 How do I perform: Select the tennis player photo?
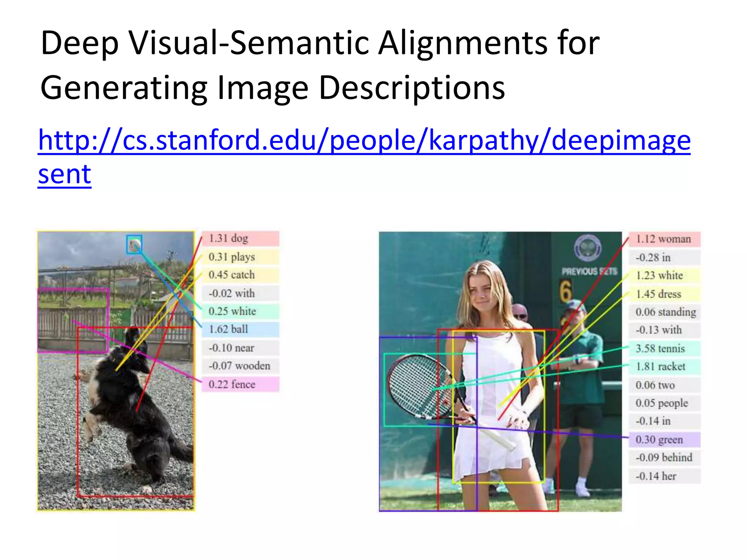click(x=500, y=372)
